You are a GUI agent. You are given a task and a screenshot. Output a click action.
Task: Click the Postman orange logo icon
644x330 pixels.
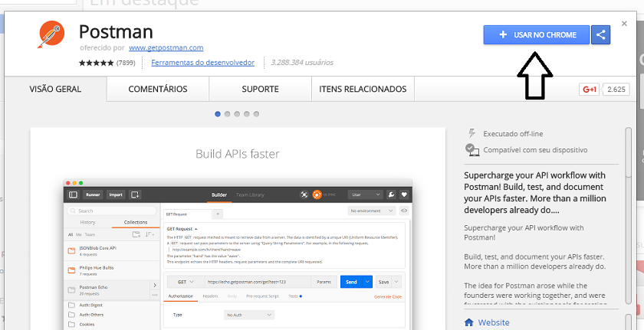(x=51, y=35)
